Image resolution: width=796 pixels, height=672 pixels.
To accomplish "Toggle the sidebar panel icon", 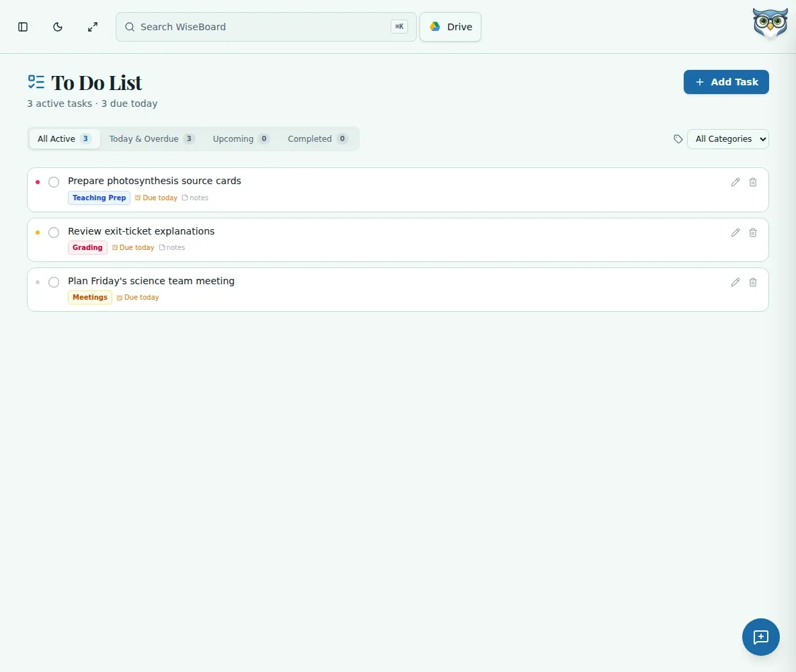I will pyautogui.click(x=23, y=27).
